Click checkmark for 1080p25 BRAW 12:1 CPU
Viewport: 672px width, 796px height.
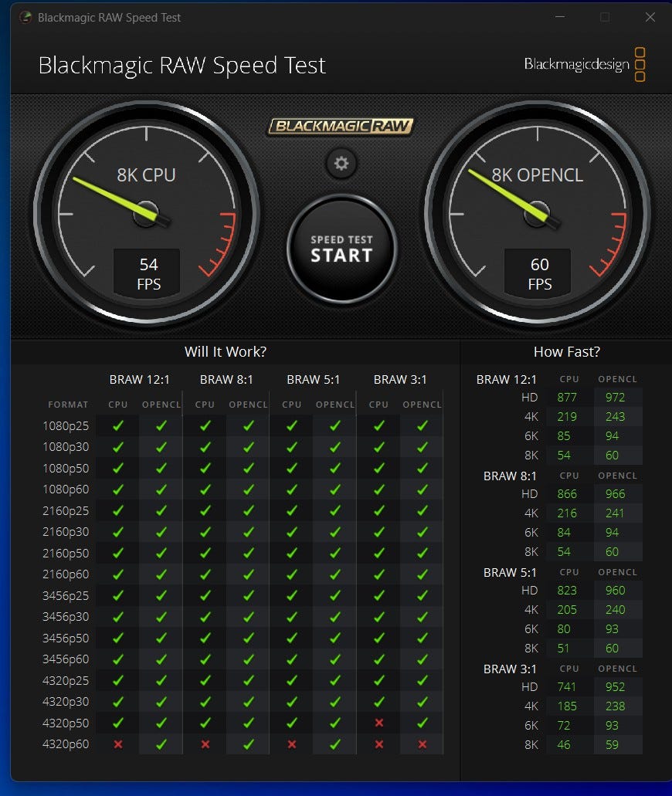click(118, 426)
